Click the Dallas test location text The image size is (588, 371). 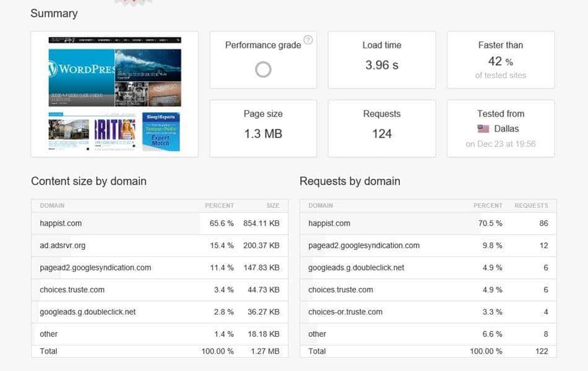(506, 129)
